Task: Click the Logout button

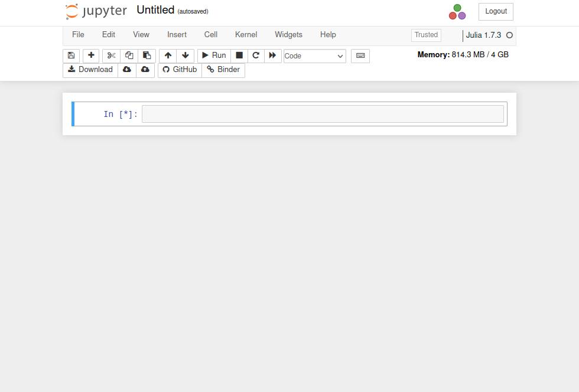Action: (x=496, y=11)
